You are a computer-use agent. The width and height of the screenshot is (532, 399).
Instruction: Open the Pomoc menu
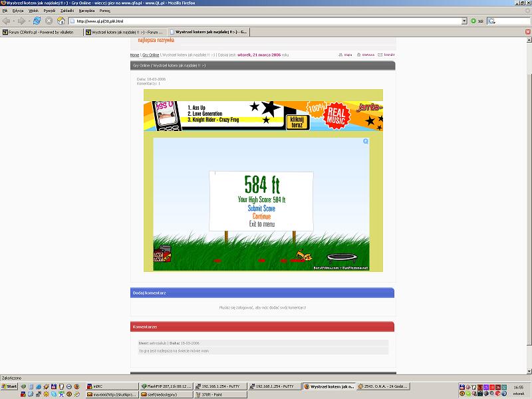pos(105,11)
